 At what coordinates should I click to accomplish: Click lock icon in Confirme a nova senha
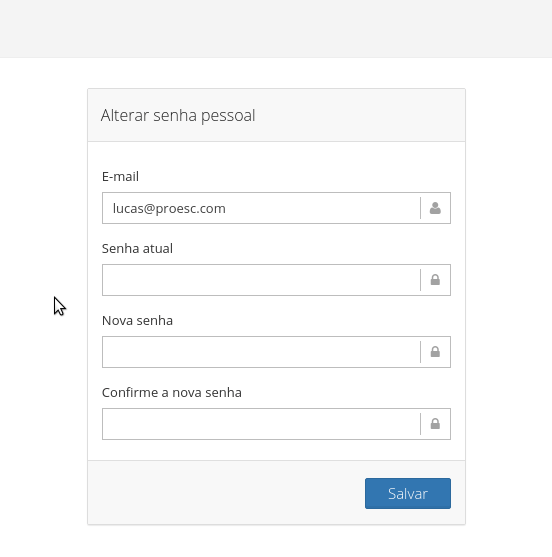tap(435, 424)
